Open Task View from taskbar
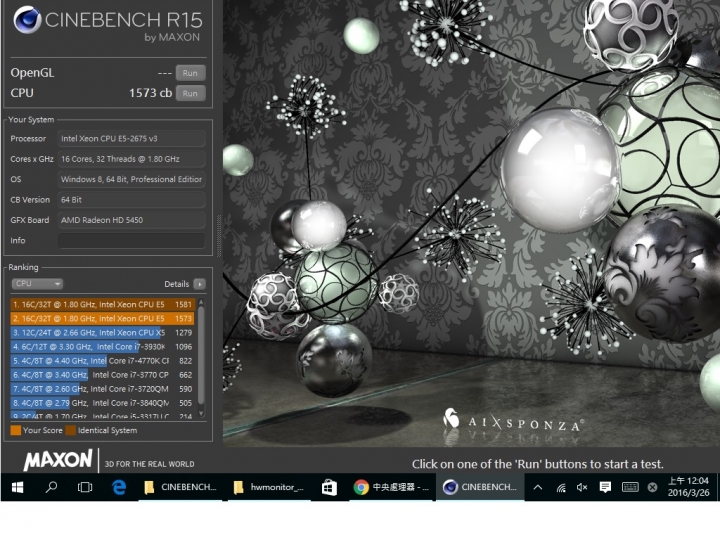Screen dimensions: 720x540 (85, 487)
